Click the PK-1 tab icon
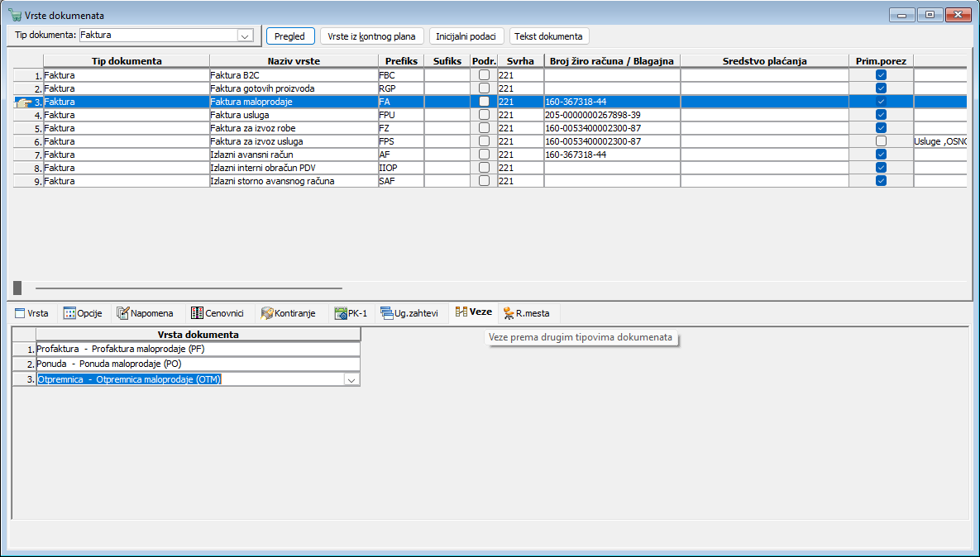This screenshot has width=980, height=557. (x=341, y=313)
